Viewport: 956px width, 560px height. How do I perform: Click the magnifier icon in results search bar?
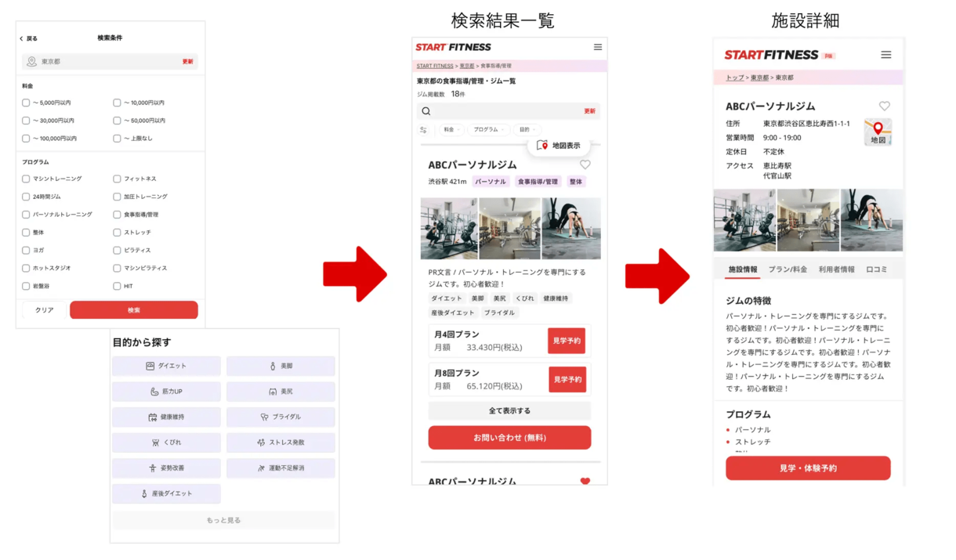[x=426, y=111]
